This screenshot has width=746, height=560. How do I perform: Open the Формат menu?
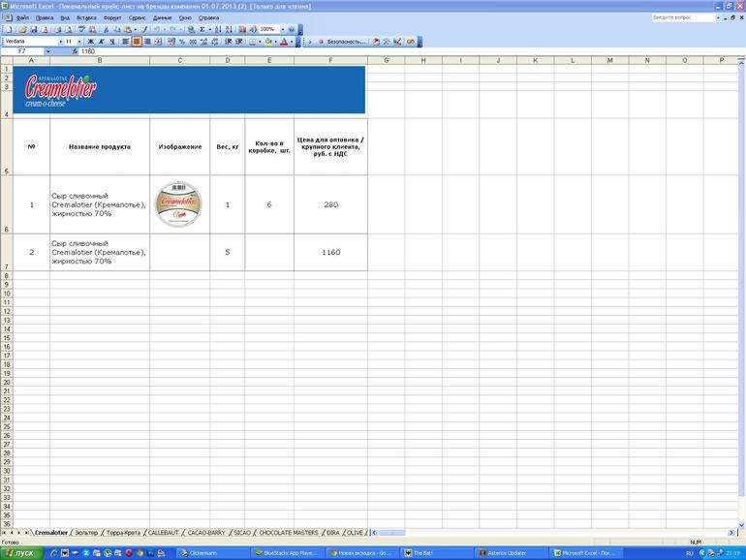pos(112,17)
